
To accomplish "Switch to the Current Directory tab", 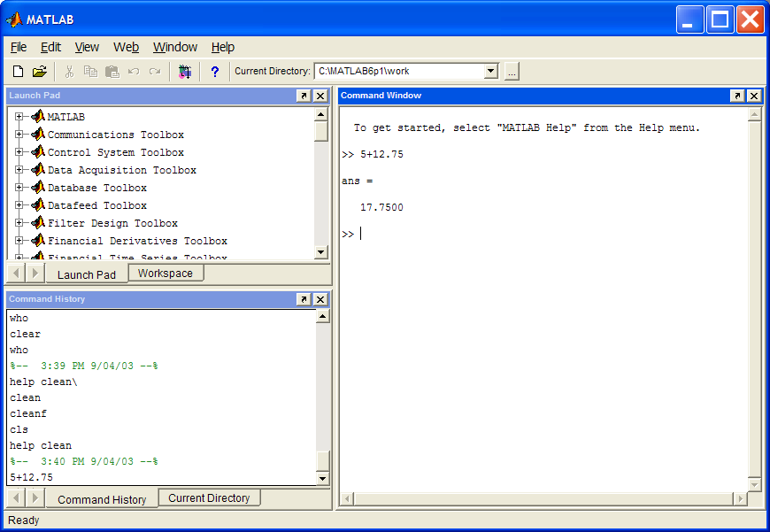I will [209, 498].
